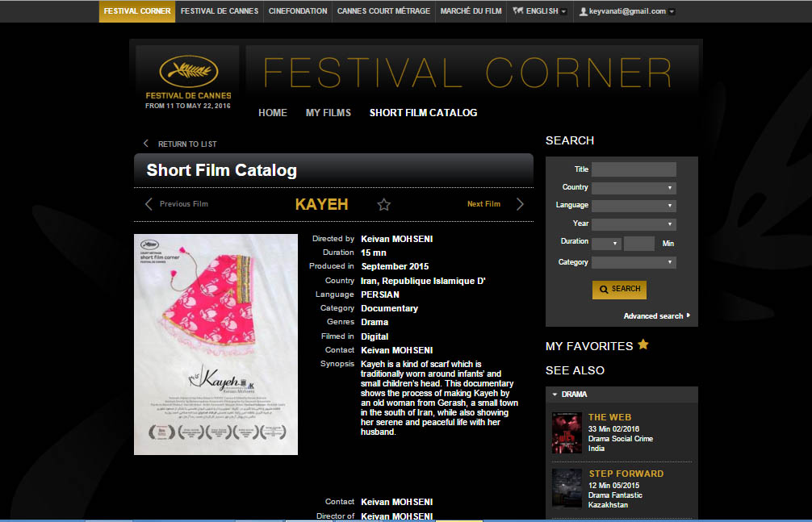Viewport: 812px width, 522px height.
Task: Click the arrow beside Advanced search
Action: click(689, 315)
